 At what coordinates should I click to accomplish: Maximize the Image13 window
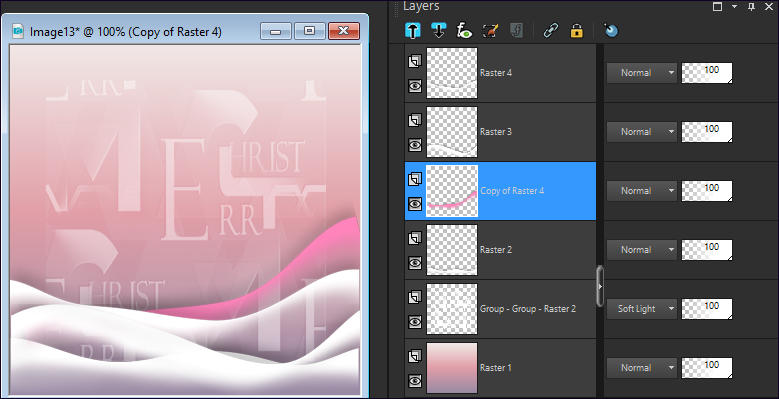310,31
